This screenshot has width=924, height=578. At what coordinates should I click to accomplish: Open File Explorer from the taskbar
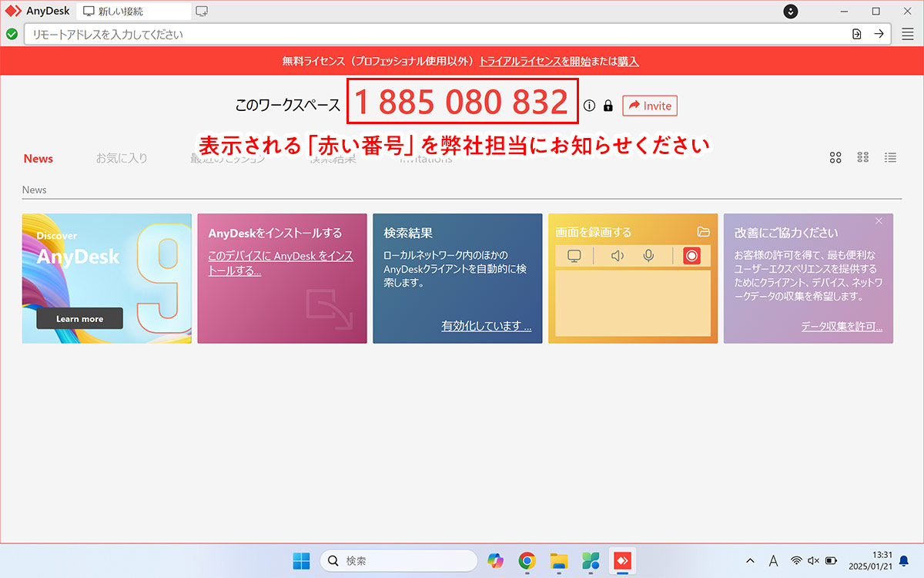(559, 560)
